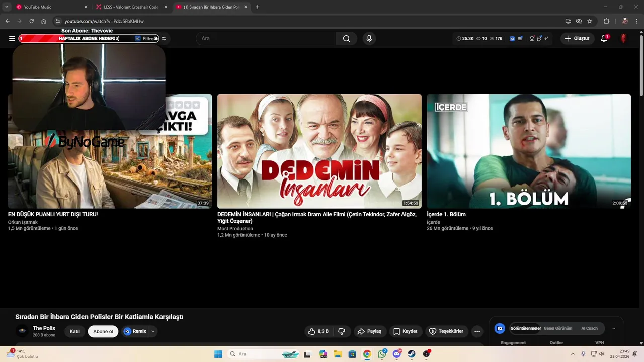Click the search magnifier button
The image size is (644, 362).
click(346, 38)
